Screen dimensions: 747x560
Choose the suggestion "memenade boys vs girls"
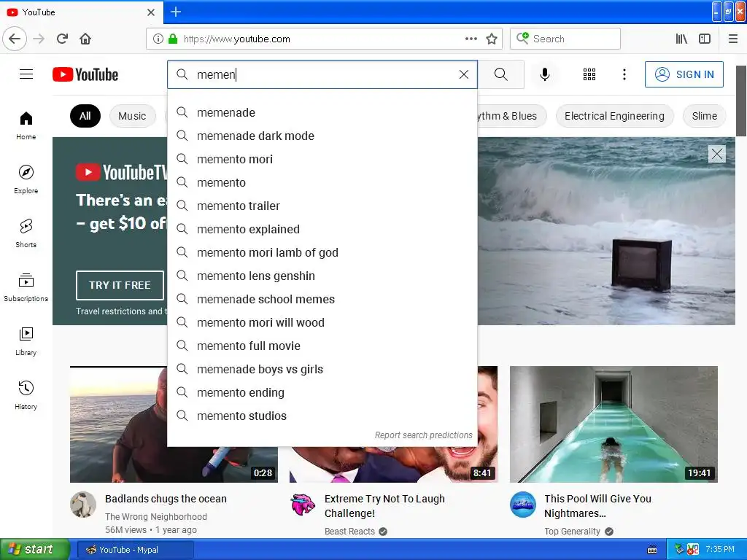click(x=322, y=370)
